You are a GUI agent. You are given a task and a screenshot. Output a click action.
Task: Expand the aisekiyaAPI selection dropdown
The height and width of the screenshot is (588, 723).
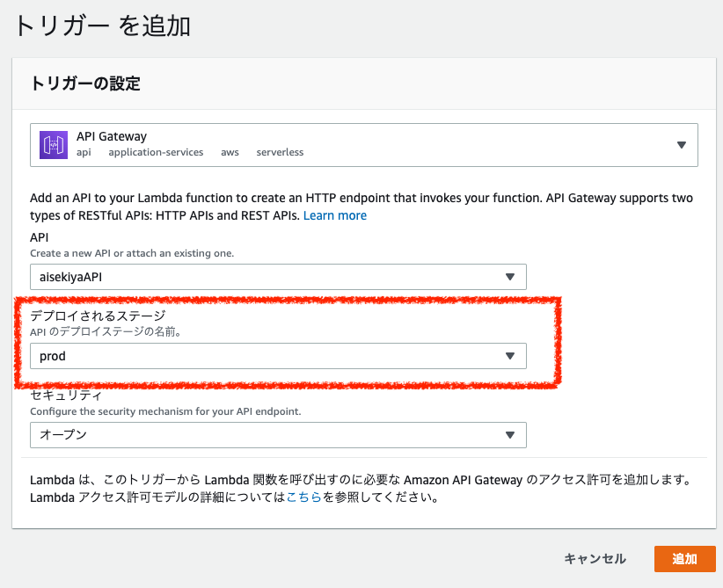[278, 277]
